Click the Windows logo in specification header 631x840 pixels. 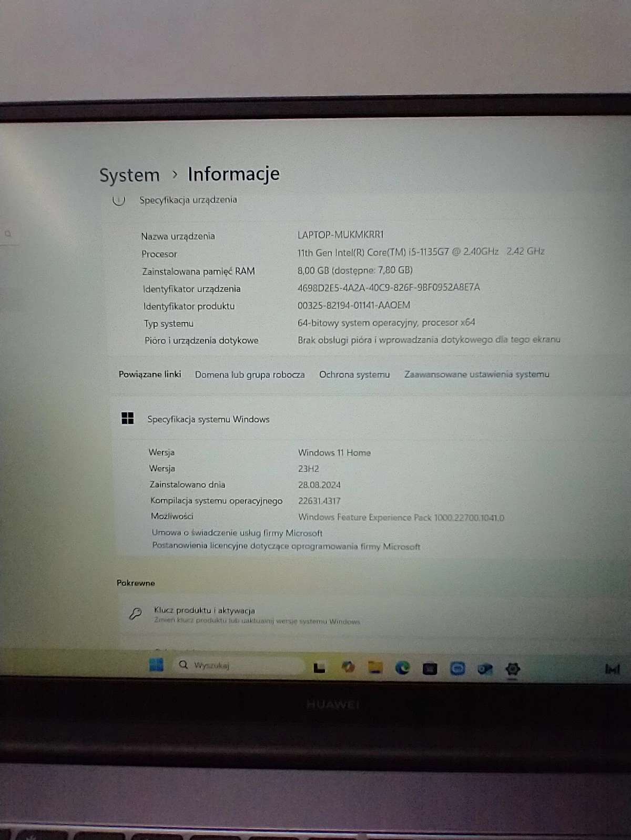click(128, 418)
